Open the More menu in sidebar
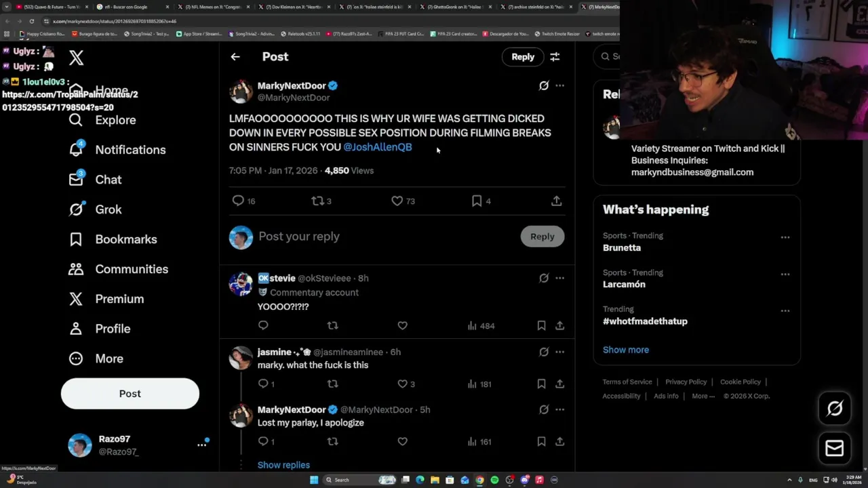Screen dimensions: 868x488 coord(96,359)
